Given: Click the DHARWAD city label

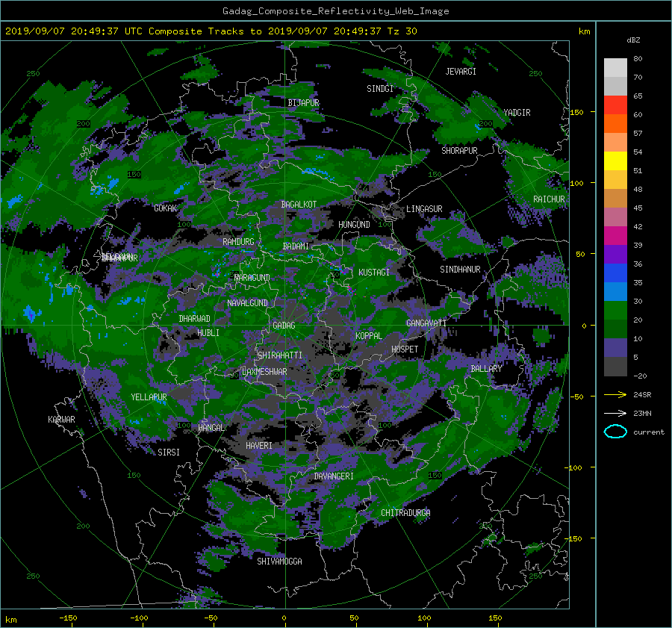Looking at the screenshot, I should 195,319.
